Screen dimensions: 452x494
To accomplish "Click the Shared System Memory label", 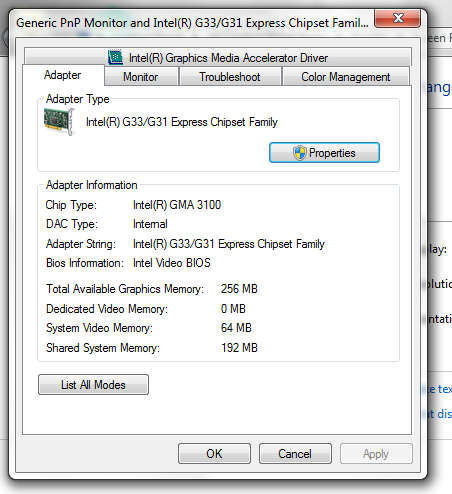I will click(103, 348).
